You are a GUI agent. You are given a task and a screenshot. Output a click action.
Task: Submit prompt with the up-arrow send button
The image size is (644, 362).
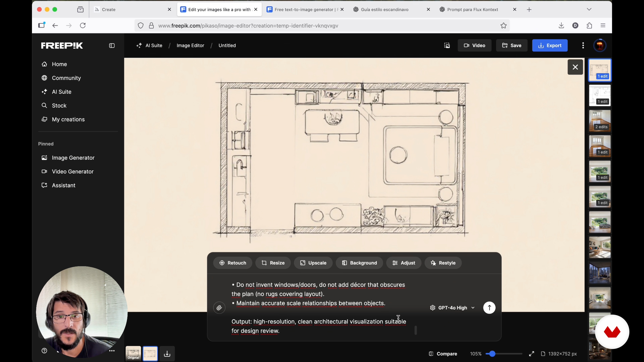coord(489,308)
